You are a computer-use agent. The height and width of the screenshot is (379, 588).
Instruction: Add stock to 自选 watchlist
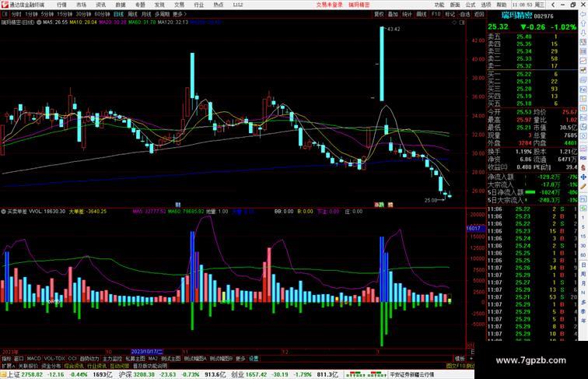coord(464,14)
